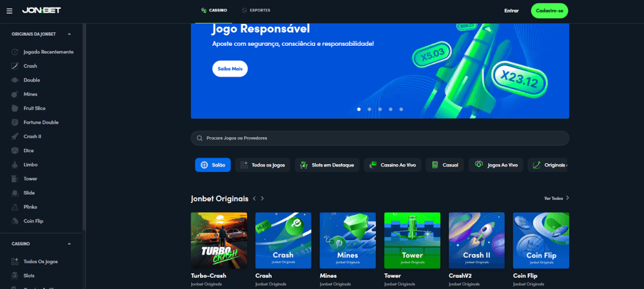Click the Dice sidebar icon

pos(15,151)
